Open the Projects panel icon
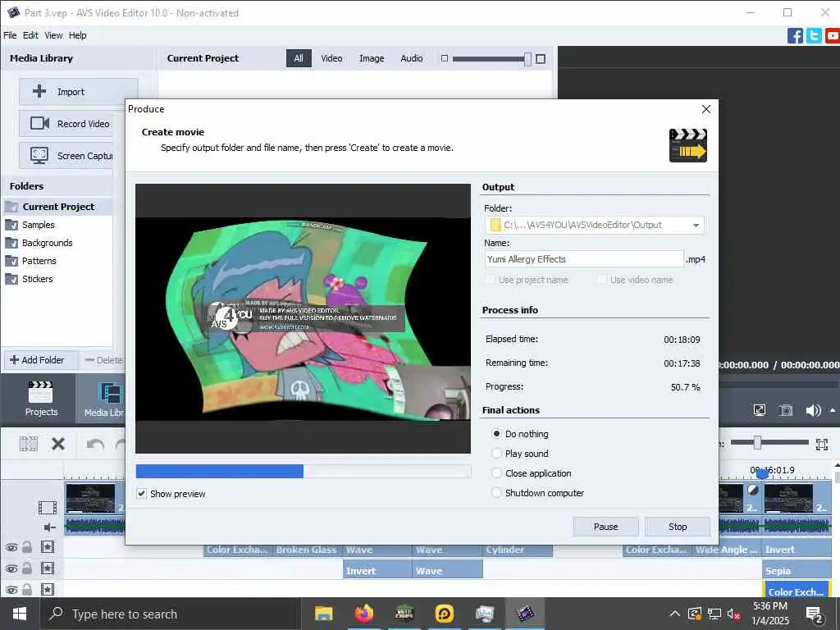This screenshot has height=630, width=840. tap(41, 399)
